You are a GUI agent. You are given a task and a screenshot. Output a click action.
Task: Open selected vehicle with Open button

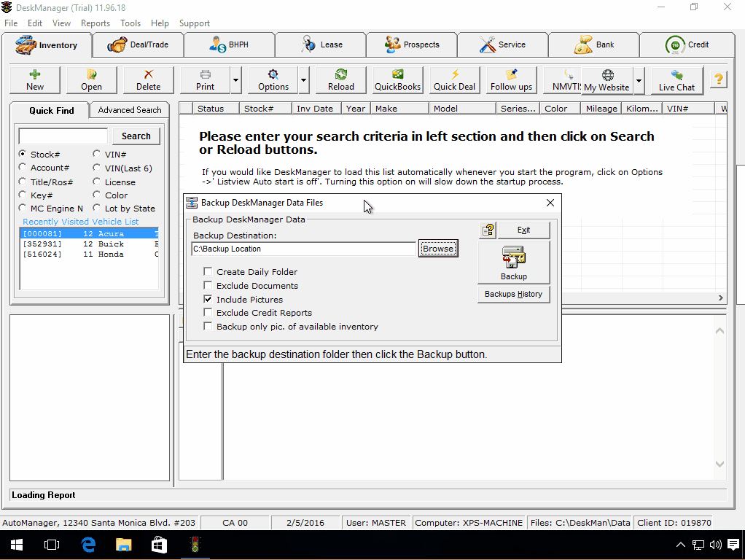click(91, 80)
